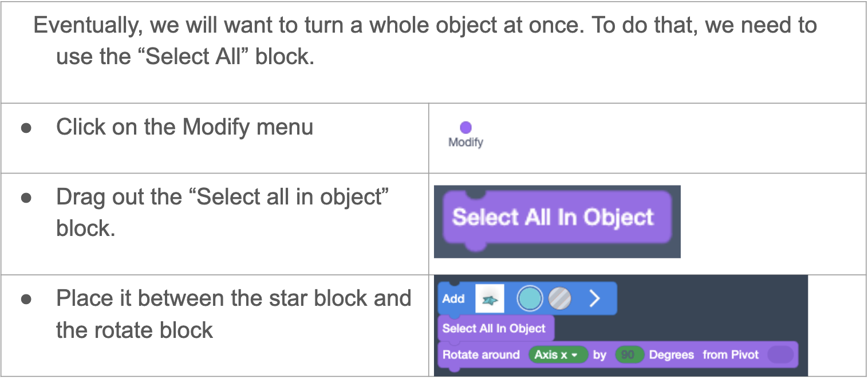Expand the Add block with the chevron arrow
868x378 pixels.
tap(594, 298)
